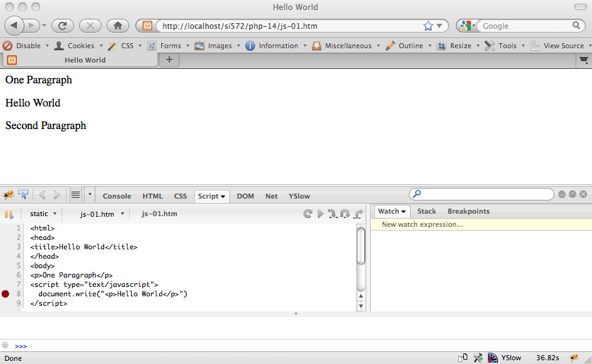Click the magnifier icon in Google search box
Screen dimensions: 592x364
(x=576, y=25)
